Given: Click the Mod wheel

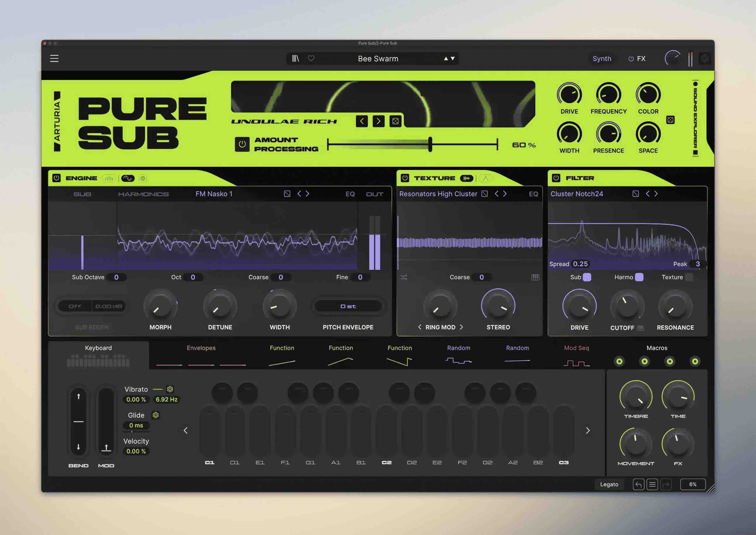Looking at the screenshot, I should [x=106, y=421].
